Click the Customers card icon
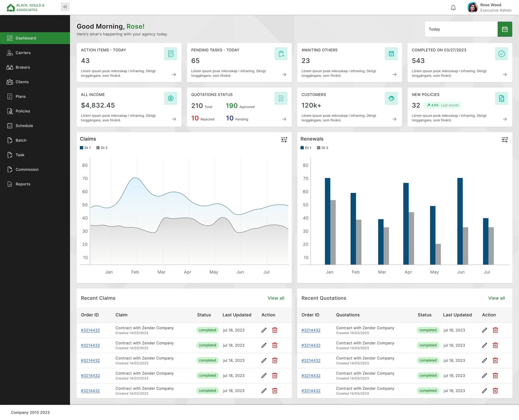The image size is (519, 420). 391,98
